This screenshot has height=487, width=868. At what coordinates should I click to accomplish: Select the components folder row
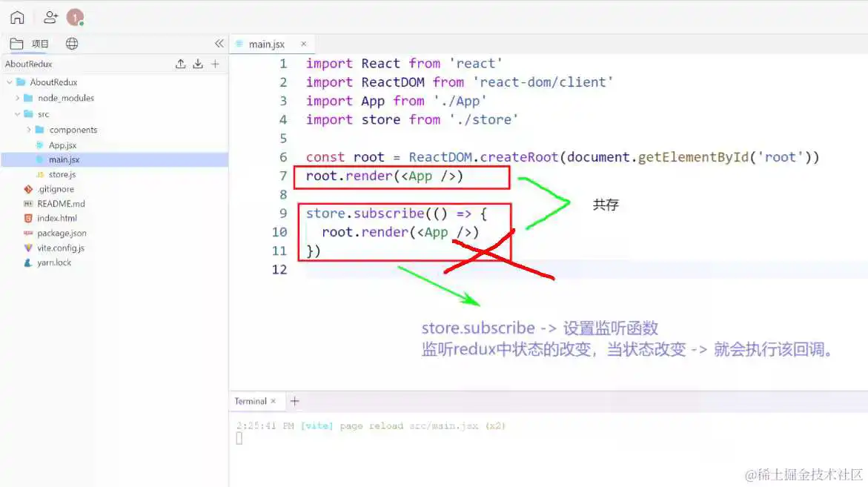[115, 130]
